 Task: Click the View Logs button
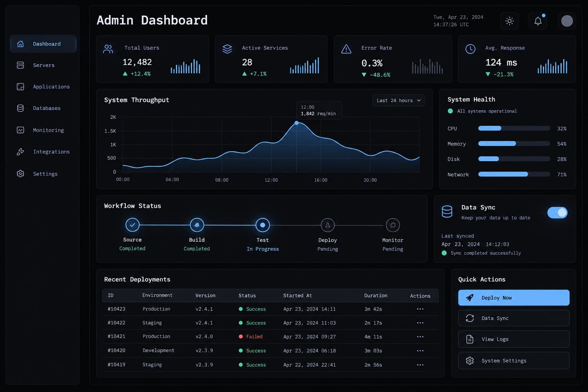coord(514,339)
